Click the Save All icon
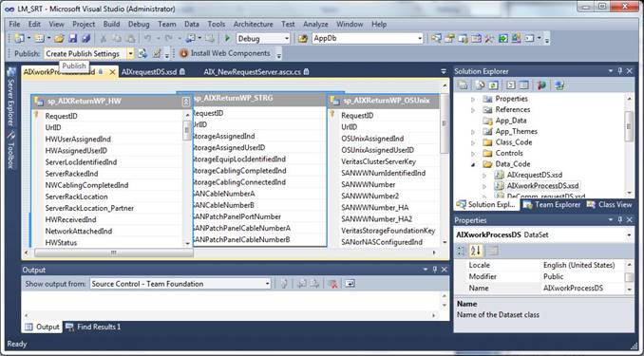This screenshot has height=356, width=644. pos(85,39)
